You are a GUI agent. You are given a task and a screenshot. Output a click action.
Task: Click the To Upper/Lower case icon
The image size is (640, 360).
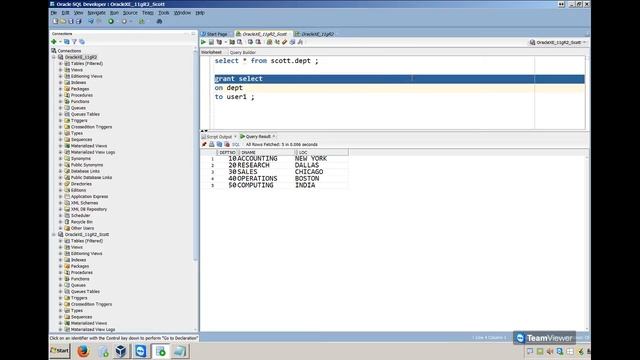click(x=277, y=42)
